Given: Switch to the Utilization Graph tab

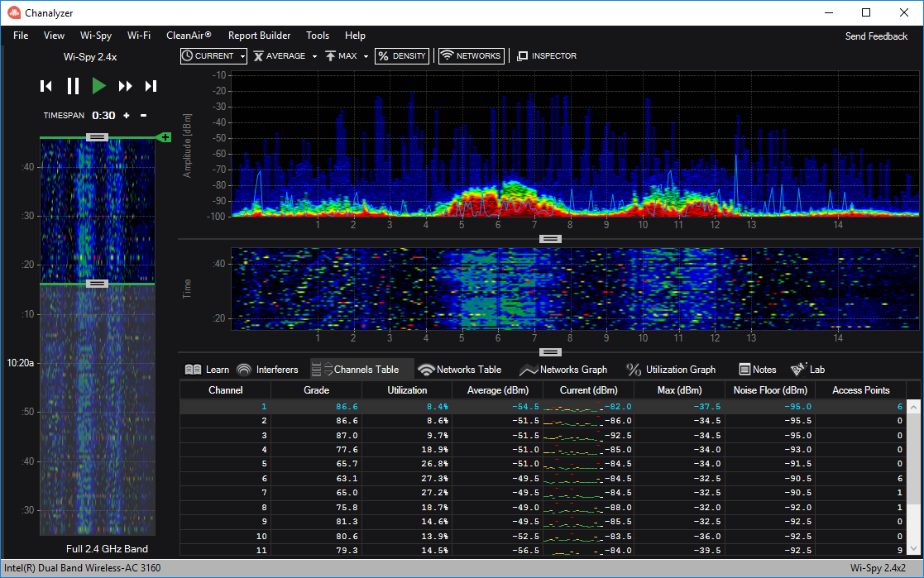Looking at the screenshot, I should 671,370.
